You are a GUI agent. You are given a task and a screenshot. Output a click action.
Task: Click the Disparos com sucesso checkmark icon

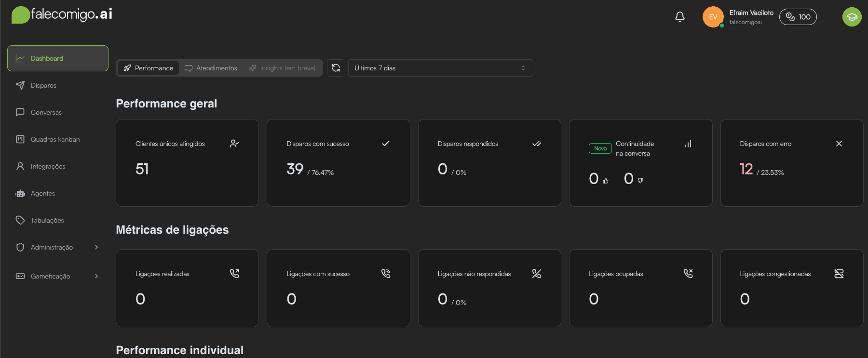coord(386,144)
